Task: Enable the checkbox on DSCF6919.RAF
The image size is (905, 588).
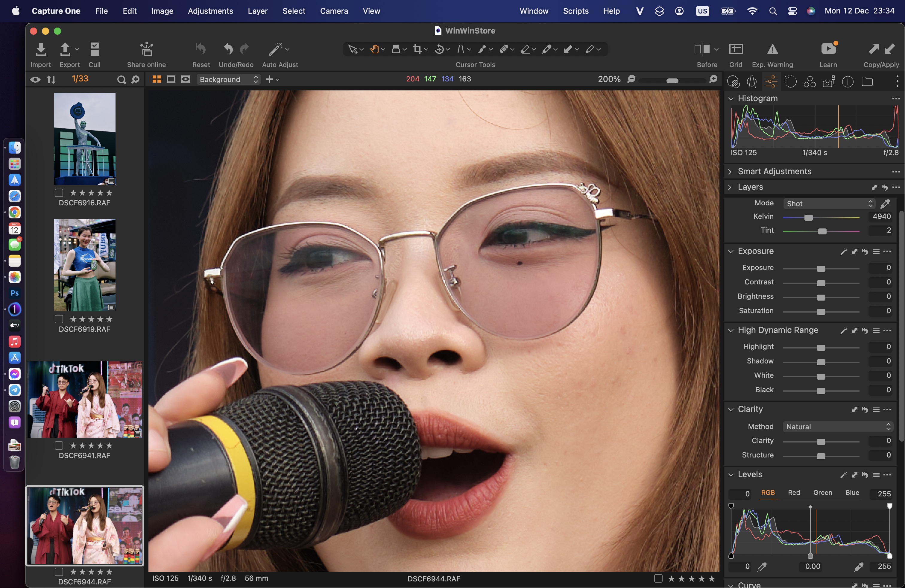Action: tap(59, 319)
